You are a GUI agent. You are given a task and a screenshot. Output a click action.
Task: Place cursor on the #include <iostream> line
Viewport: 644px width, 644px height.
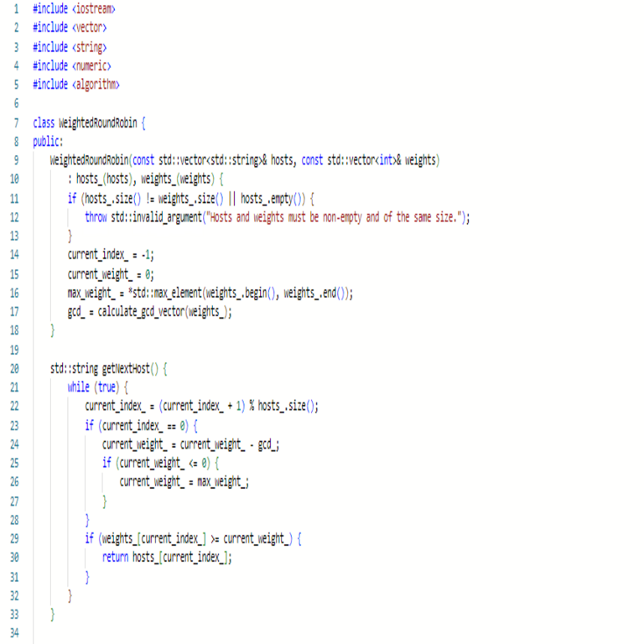(x=74, y=8)
